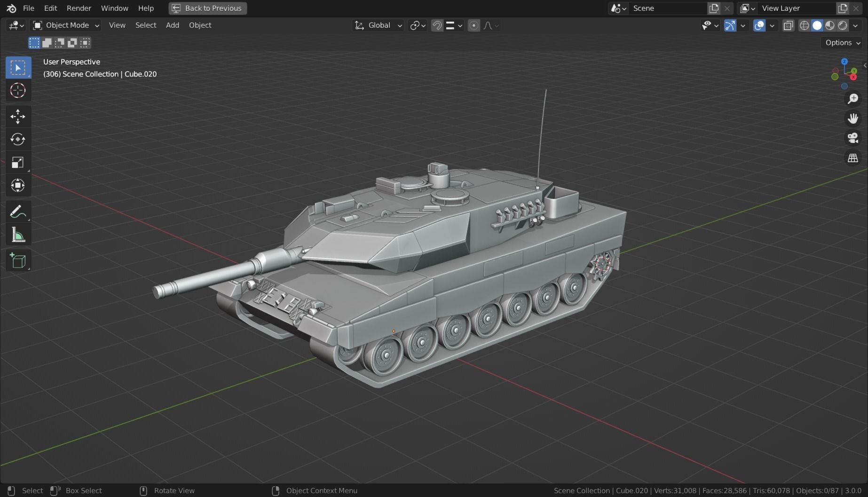Remove the View Layer with X
The width and height of the screenshot is (868, 497).
click(x=856, y=8)
